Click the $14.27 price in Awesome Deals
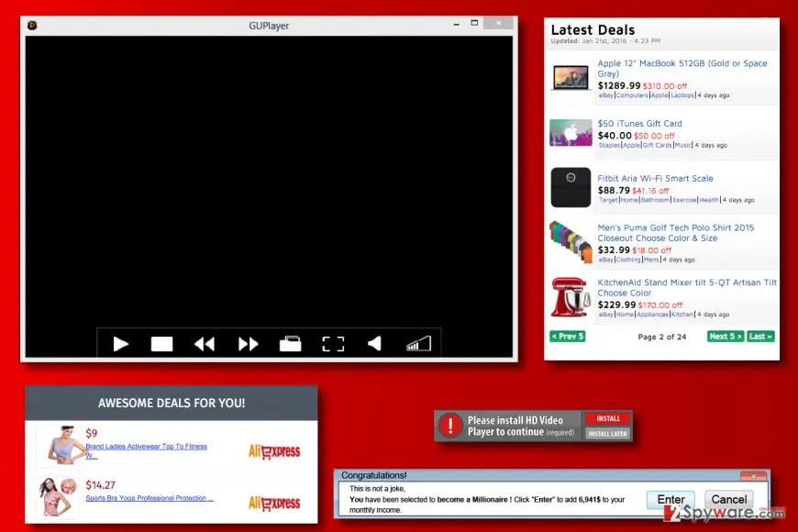The height and width of the screenshot is (532, 798). [x=100, y=484]
